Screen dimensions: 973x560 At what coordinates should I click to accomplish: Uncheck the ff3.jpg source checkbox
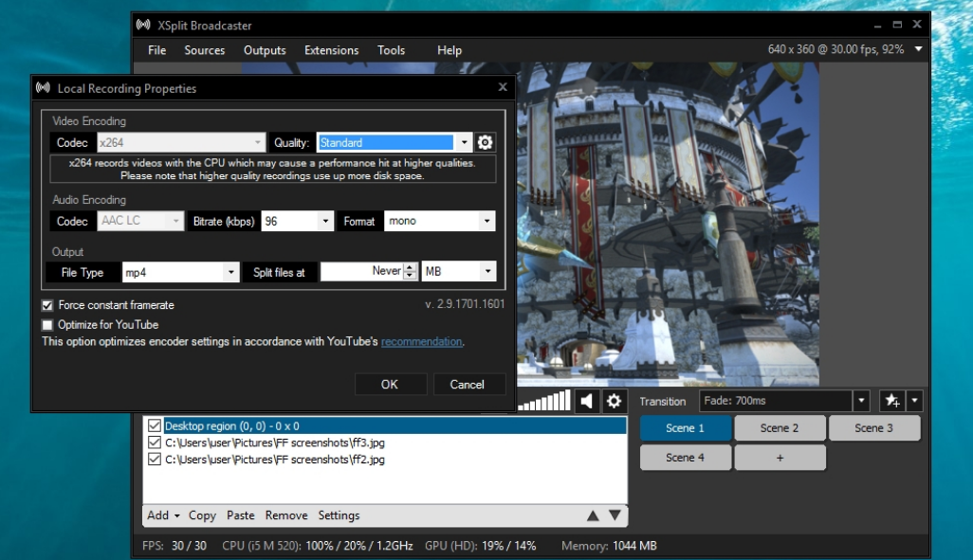point(155,443)
